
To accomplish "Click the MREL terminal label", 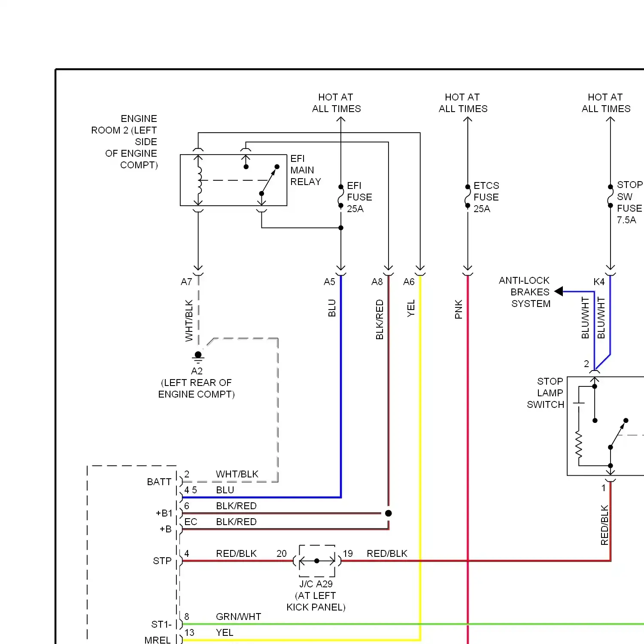I will coord(158,640).
